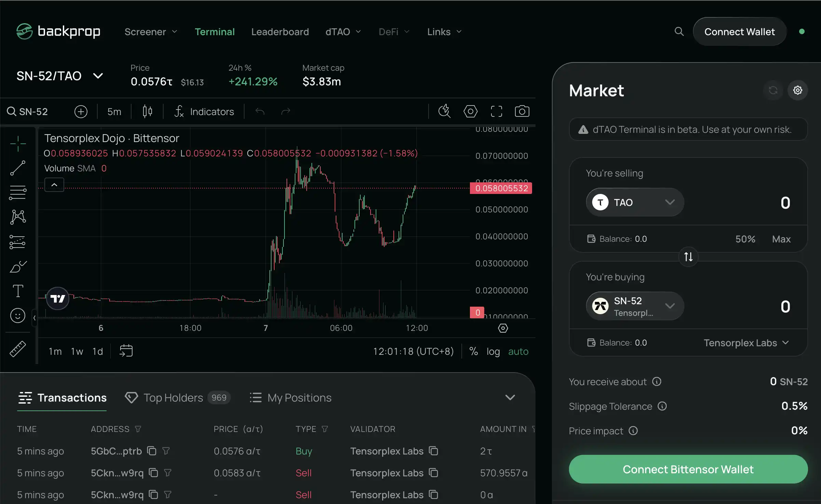Toggle percent scale on chart
This screenshot has height=504, width=821.
473,351
